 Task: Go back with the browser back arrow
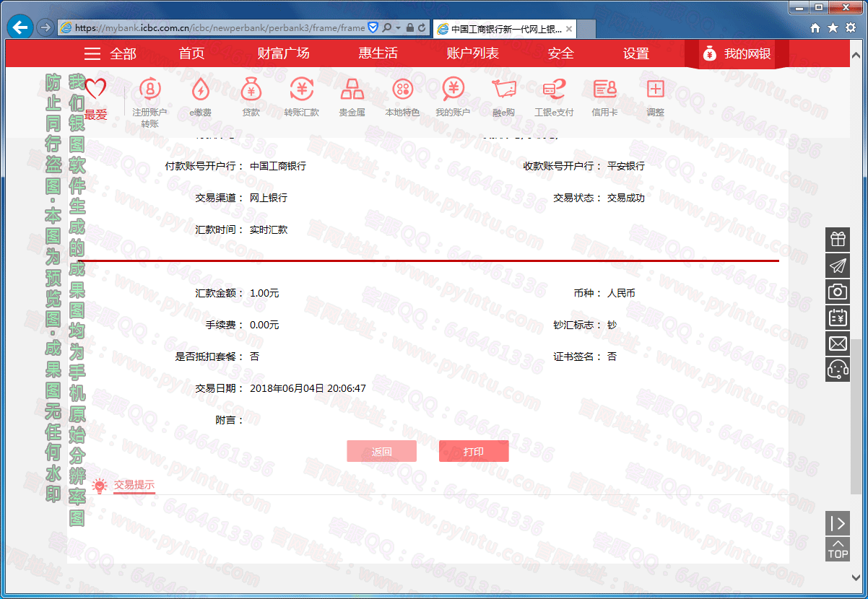pyautogui.click(x=20, y=27)
